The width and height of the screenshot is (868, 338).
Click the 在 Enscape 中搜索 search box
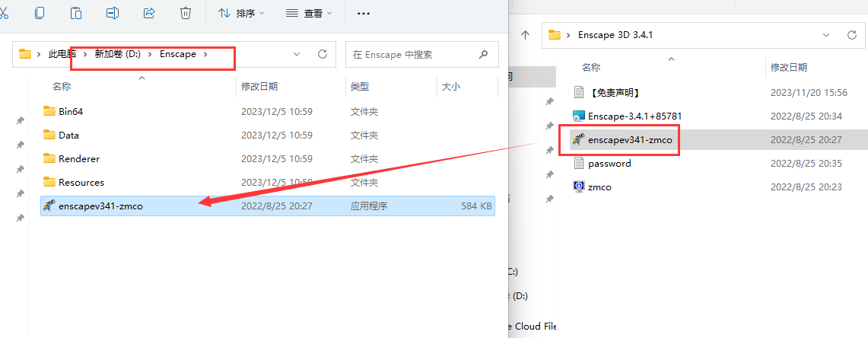pos(421,54)
